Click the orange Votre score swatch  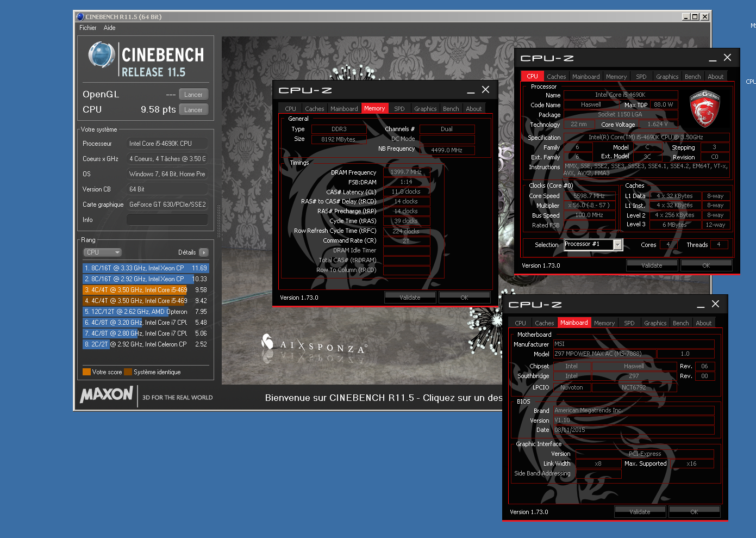point(86,372)
